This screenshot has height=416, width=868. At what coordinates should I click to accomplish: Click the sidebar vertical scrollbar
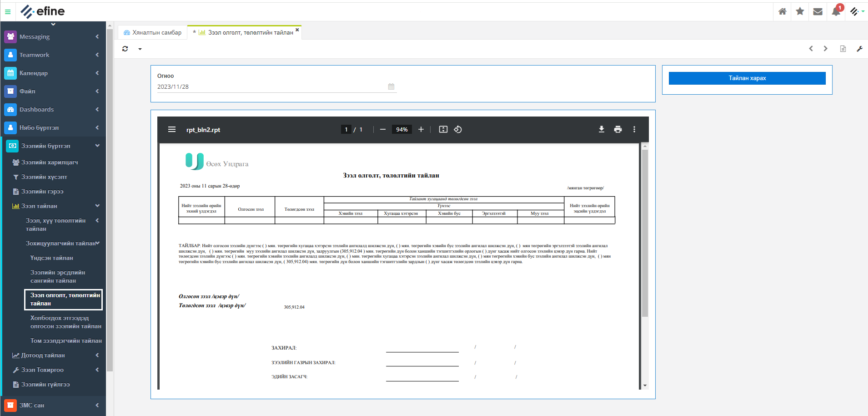click(110, 200)
